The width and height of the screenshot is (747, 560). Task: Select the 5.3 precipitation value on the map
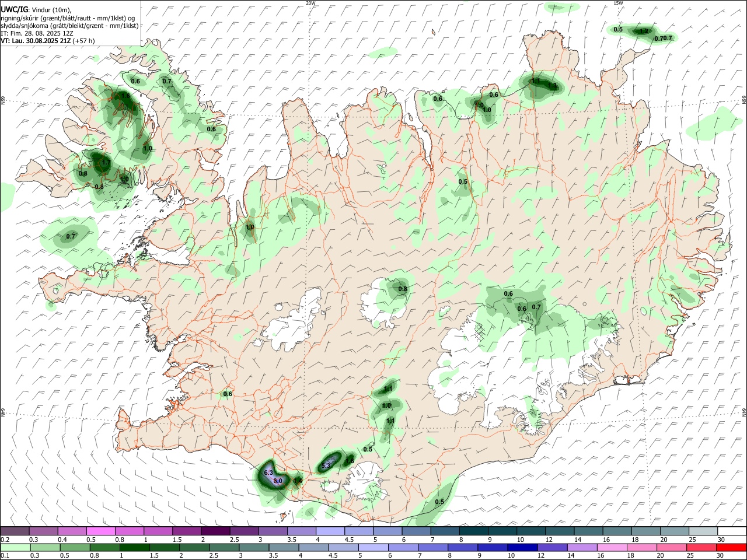click(x=326, y=466)
